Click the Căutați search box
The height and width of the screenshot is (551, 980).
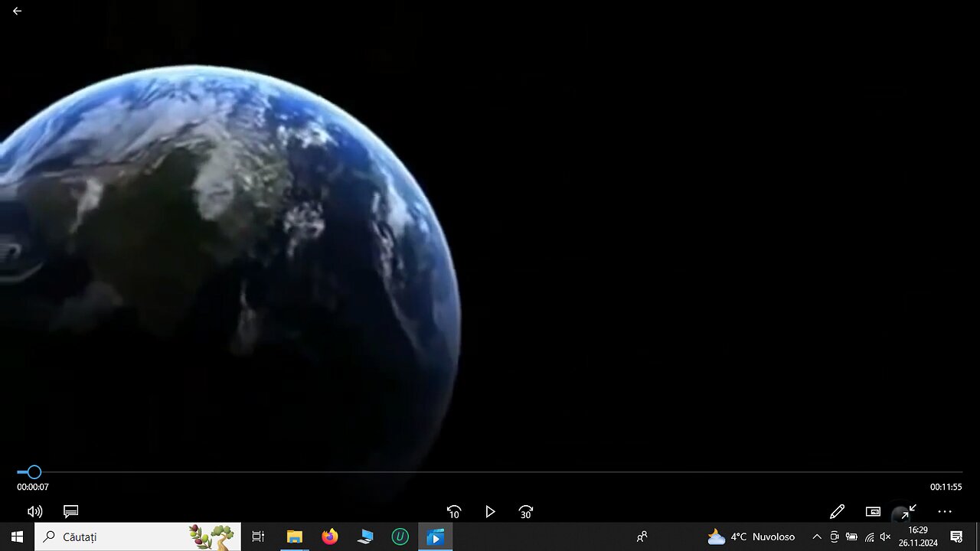138,536
